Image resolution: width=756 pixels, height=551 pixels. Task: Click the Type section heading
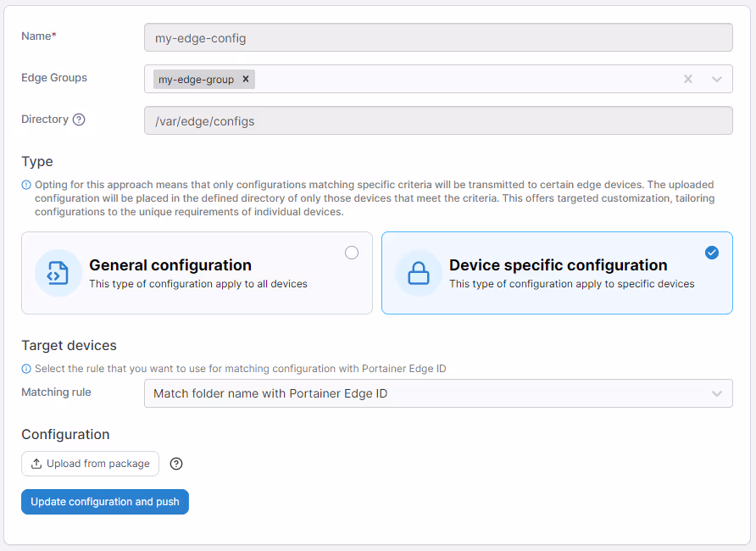(x=37, y=162)
